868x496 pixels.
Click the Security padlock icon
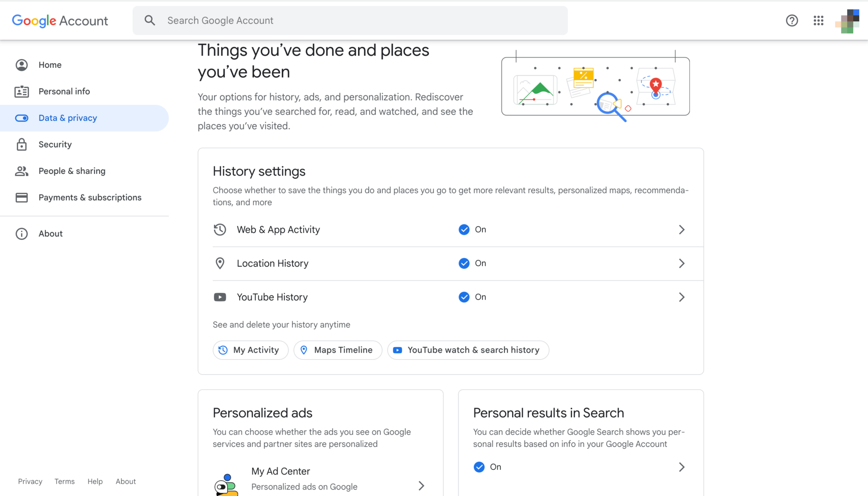point(22,145)
